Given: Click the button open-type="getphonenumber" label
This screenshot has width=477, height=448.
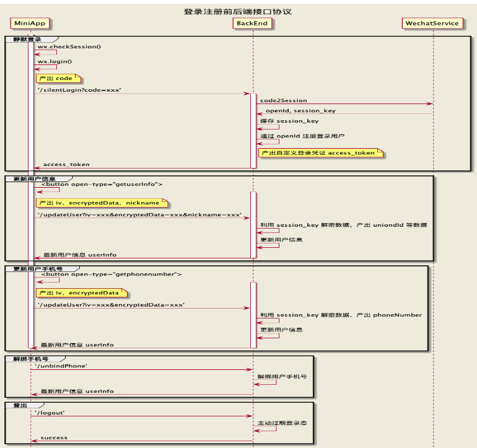Looking at the screenshot, I should point(112,275).
